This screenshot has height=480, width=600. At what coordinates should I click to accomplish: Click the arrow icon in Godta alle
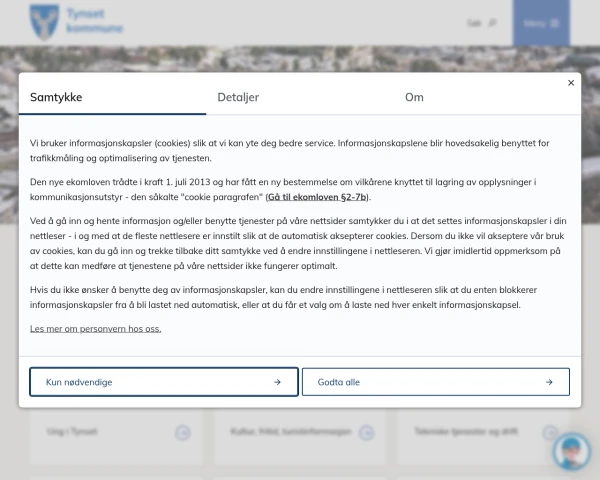tap(549, 382)
